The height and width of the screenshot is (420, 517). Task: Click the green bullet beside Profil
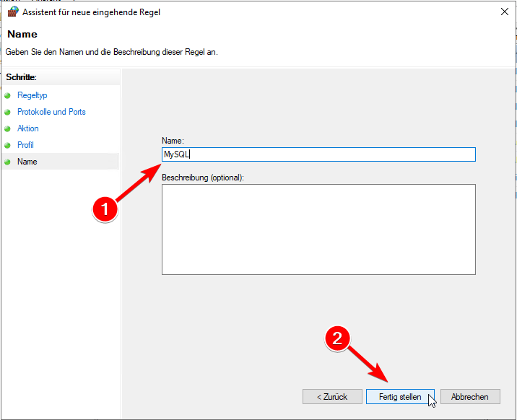(x=7, y=145)
